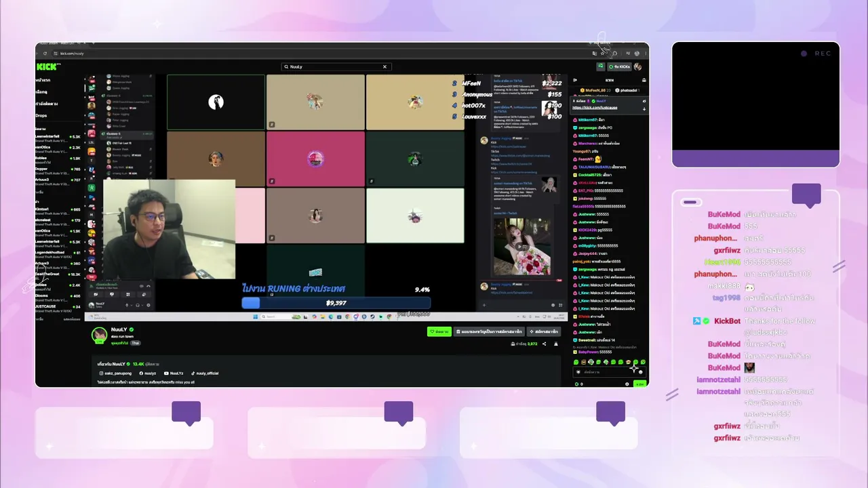Clear the NuuLy search with the X
The width and height of the screenshot is (868, 488).
coord(384,66)
